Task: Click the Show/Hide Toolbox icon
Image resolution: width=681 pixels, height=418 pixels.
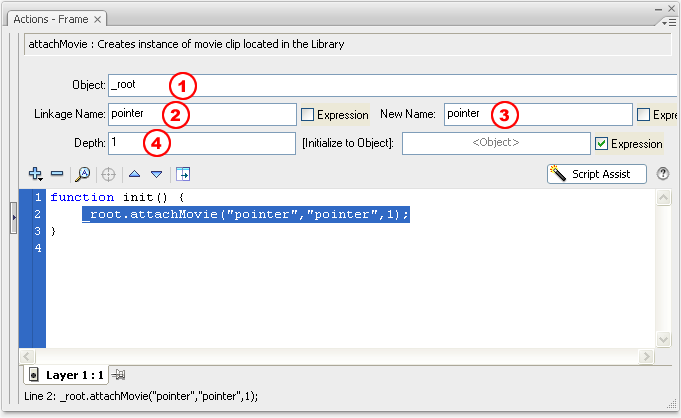Action: (183, 174)
